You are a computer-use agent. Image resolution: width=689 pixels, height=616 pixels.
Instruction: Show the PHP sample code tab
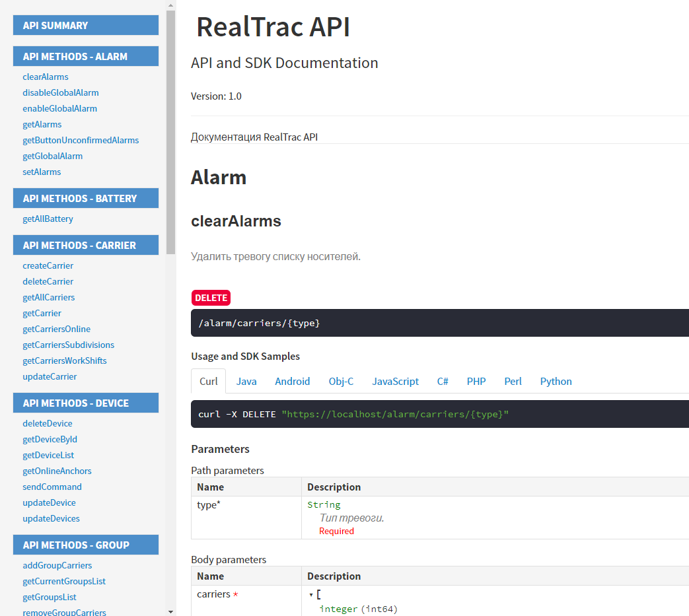click(x=476, y=381)
